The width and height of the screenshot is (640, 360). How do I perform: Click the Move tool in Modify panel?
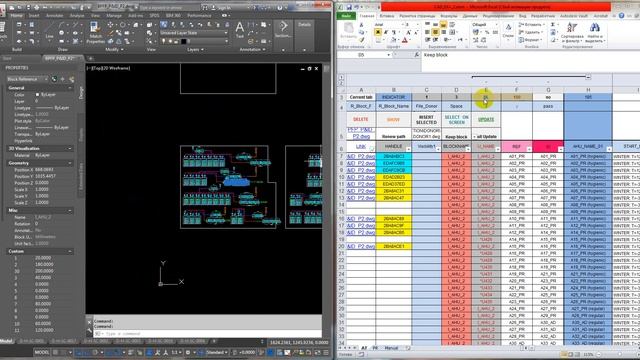pos(110,25)
